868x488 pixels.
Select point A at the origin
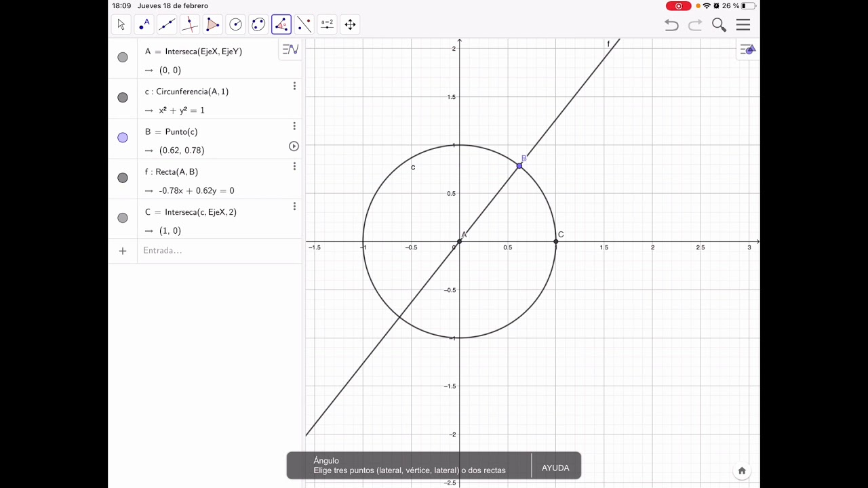[459, 241]
